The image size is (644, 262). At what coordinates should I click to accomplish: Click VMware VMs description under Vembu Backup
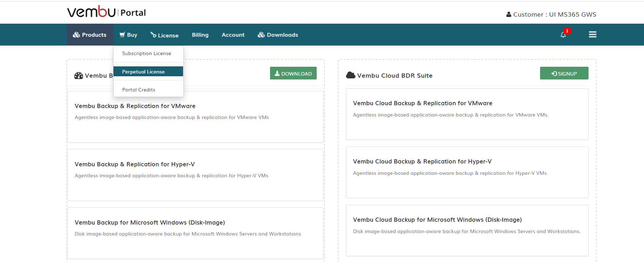click(x=172, y=117)
